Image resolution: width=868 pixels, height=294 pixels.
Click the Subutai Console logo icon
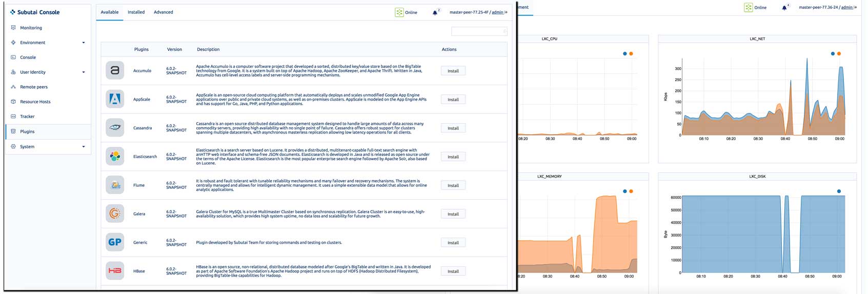[x=13, y=12]
